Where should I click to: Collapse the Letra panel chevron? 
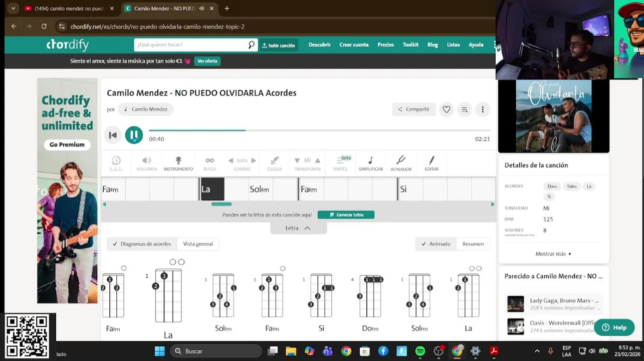pyautogui.click(x=307, y=228)
